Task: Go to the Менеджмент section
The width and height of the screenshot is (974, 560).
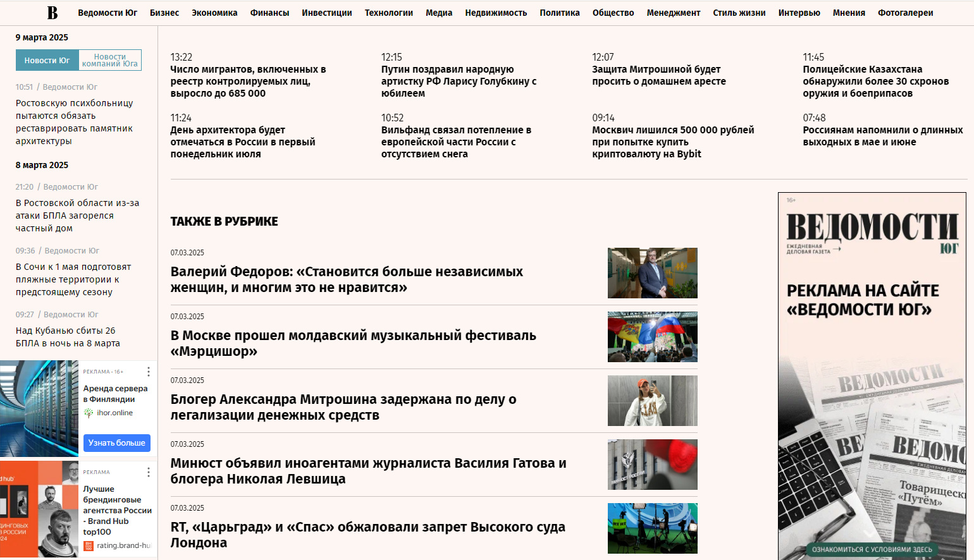Action: pyautogui.click(x=674, y=13)
